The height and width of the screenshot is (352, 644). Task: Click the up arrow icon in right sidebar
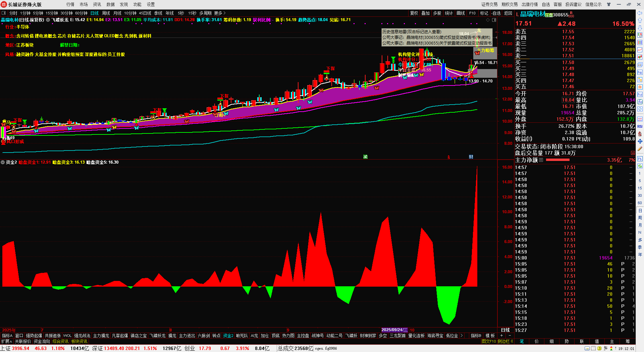[640, 20]
